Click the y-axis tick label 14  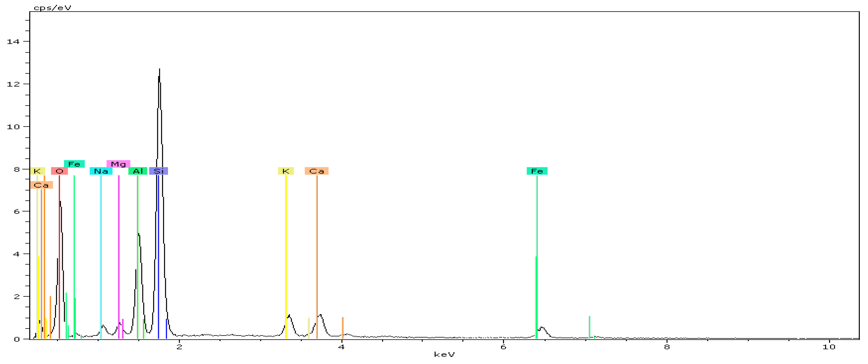(x=13, y=42)
